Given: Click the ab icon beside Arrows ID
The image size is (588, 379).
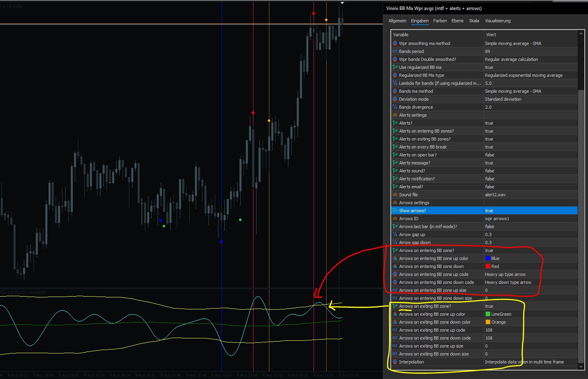Looking at the screenshot, I should click(x=395, y=219).
